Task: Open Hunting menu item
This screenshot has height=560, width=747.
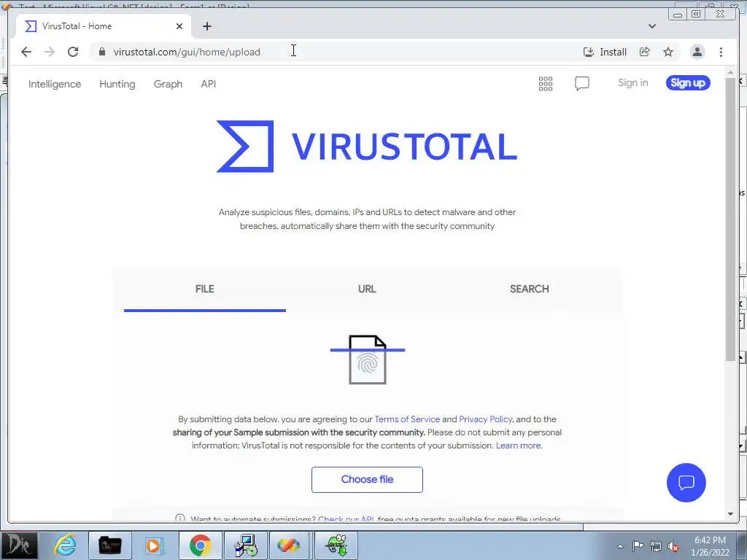Action: 117,84
